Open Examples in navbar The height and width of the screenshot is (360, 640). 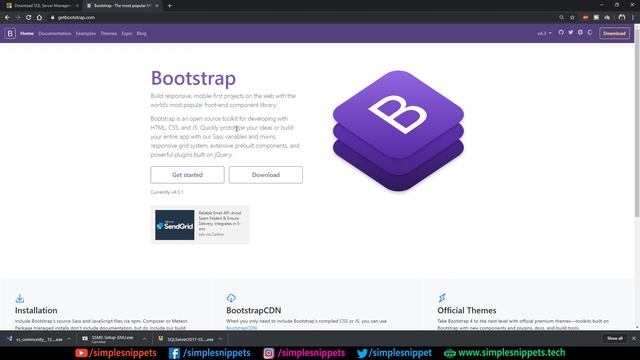(x=86, y=33)
